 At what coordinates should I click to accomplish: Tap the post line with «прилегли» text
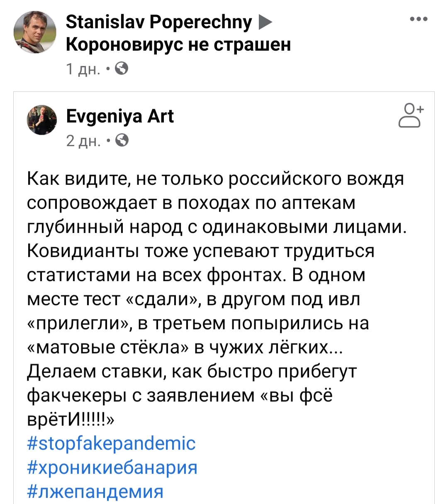point(198,323)
